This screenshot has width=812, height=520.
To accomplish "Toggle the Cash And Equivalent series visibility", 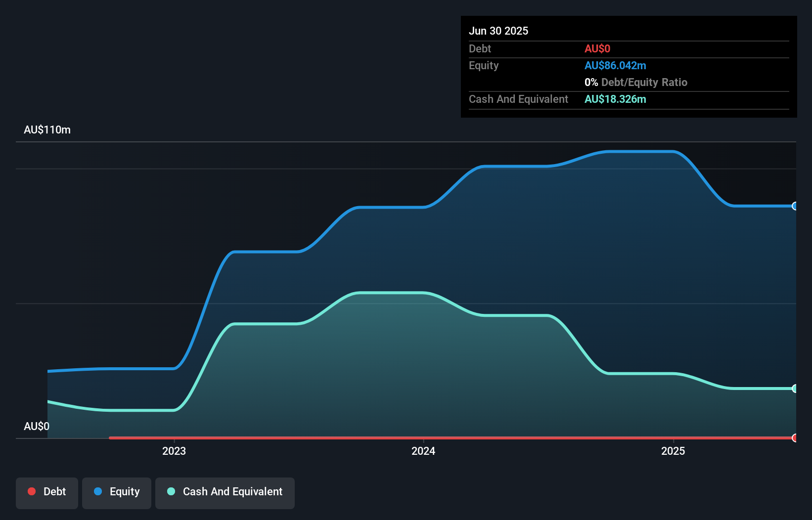I will click(x=225, y=493).
